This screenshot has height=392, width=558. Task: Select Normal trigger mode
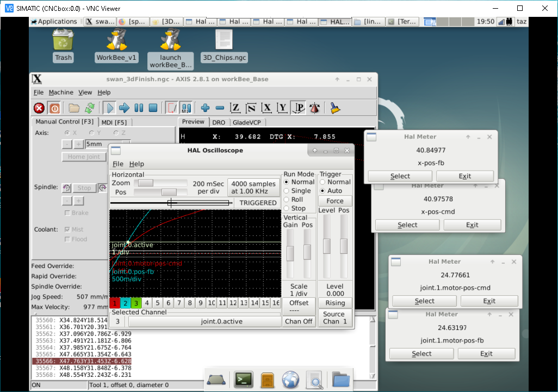pyautogui.click(x=335, y=182)
